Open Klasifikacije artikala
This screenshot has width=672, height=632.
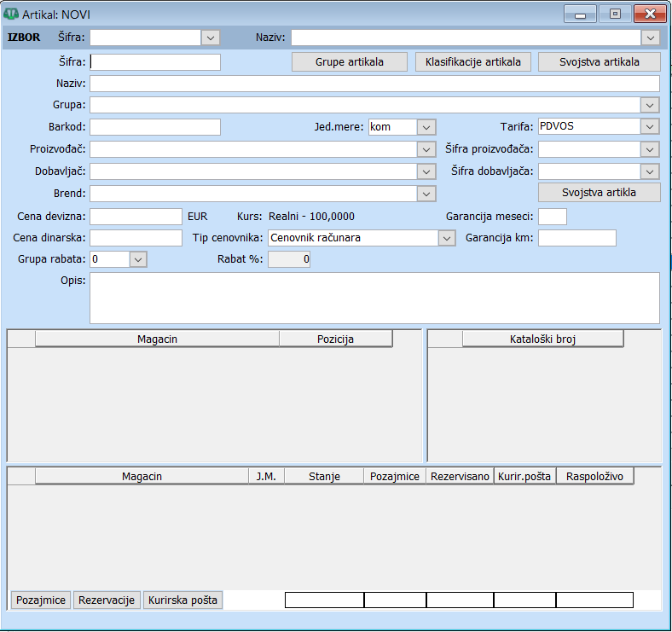tap(472, 62)
